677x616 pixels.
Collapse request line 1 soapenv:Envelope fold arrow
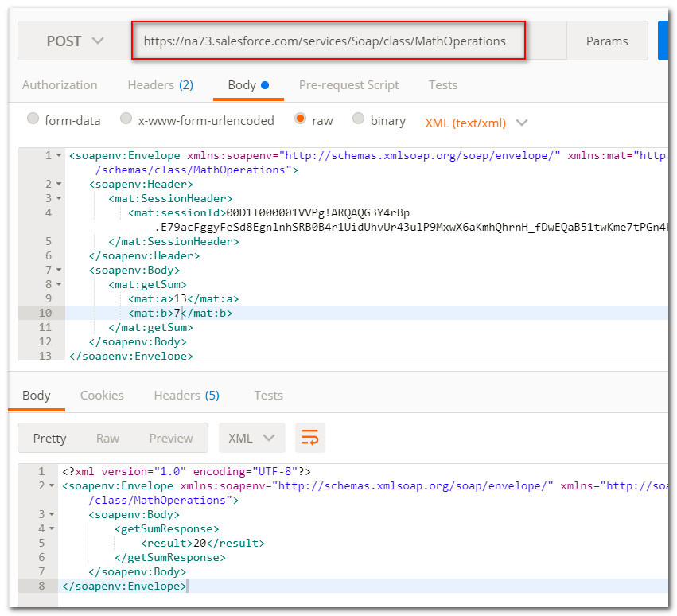[59, 155]
